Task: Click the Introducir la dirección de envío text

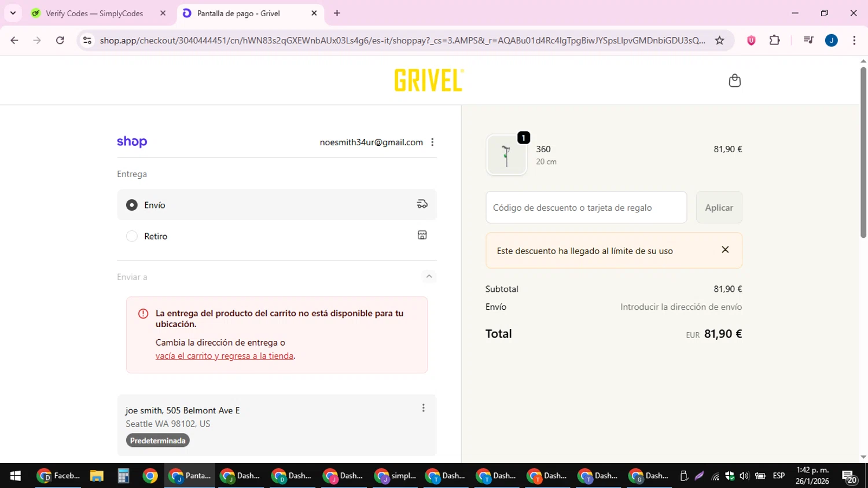Action: 681,307
